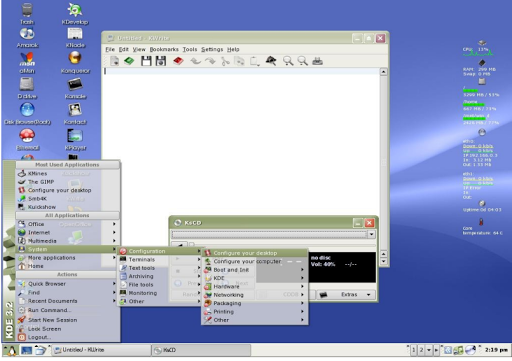Viewport: 512px width, 361px height.
Task: Open the aMsn desktop icon
Action: [x=27, y=63]
